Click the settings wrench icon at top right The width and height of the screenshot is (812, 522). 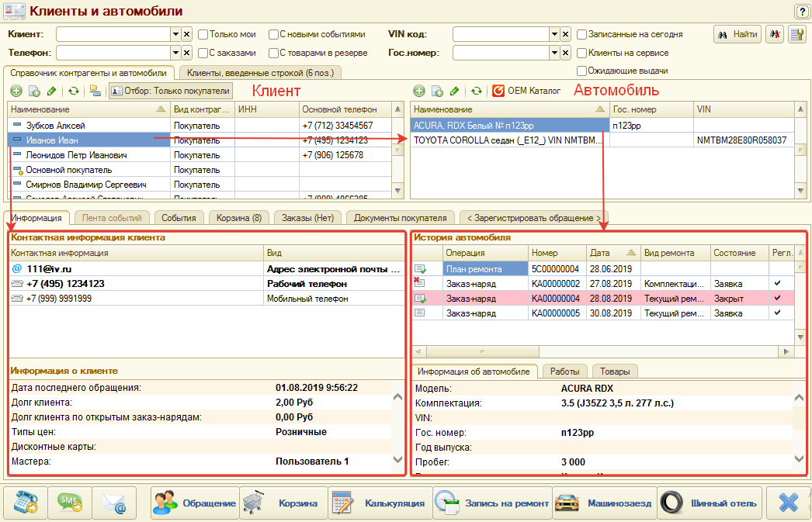pos(797,35)
